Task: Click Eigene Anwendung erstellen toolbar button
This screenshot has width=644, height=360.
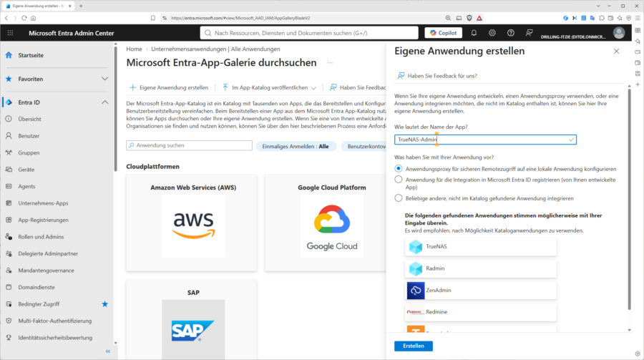Action: [x=169, y=87]
